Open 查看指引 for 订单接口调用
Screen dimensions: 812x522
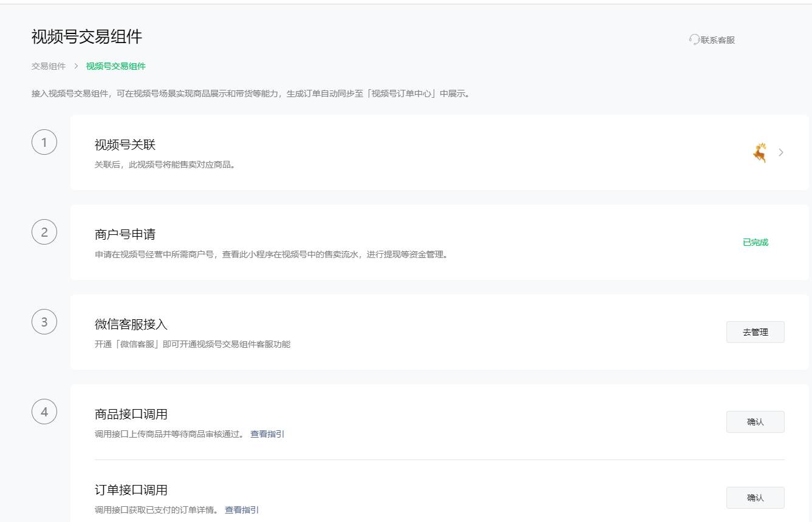[242, 510]
